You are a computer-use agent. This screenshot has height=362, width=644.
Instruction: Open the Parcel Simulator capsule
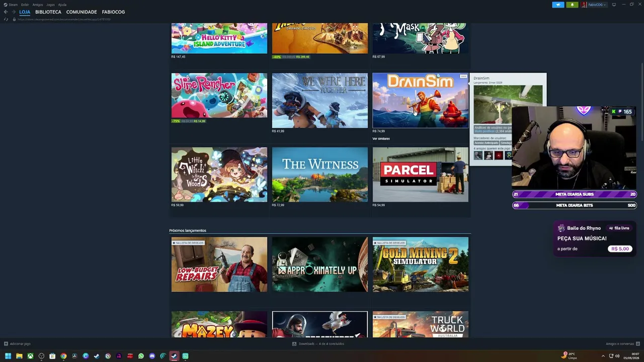(421, 174)
